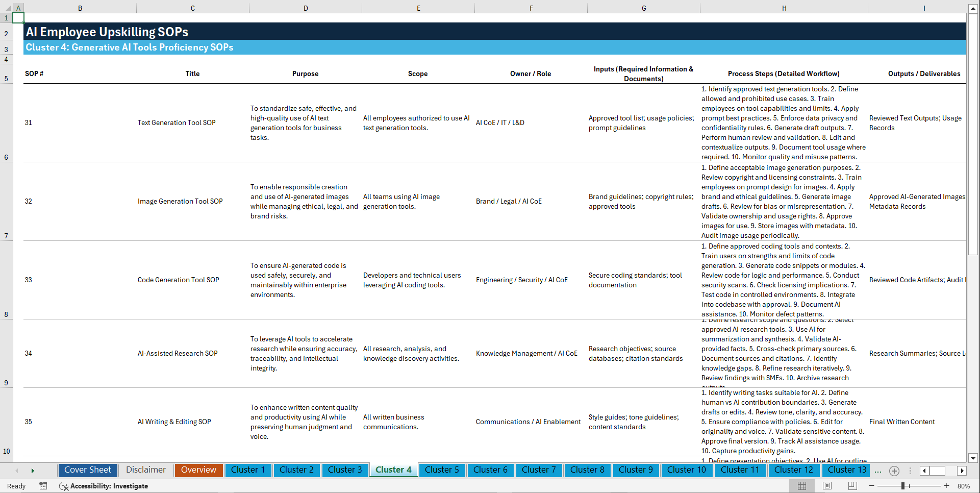Screen dimensions: 980x493
Task: Open Page Break Preview from the status bar
Action: coord(852,486)
